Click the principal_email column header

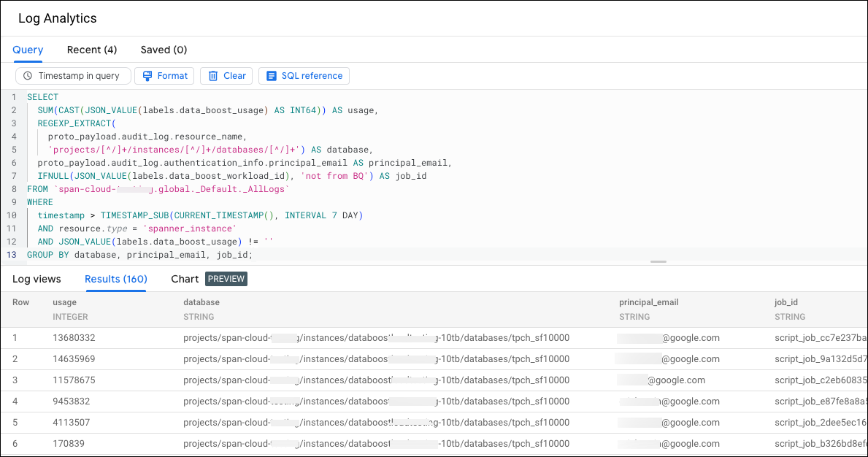(648, 302)
